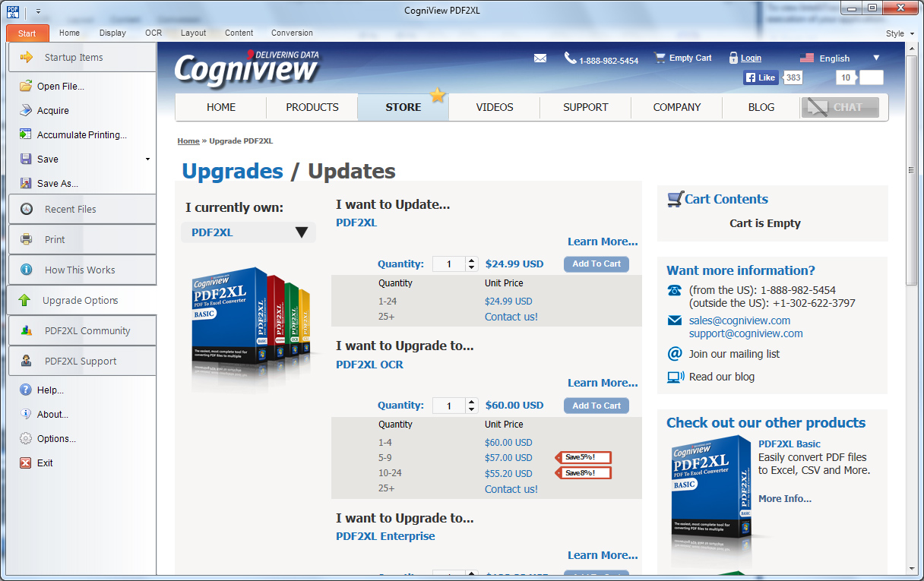Click the CHAT button
The height and width of the screenshot is (581, 924).
(840, 107)
